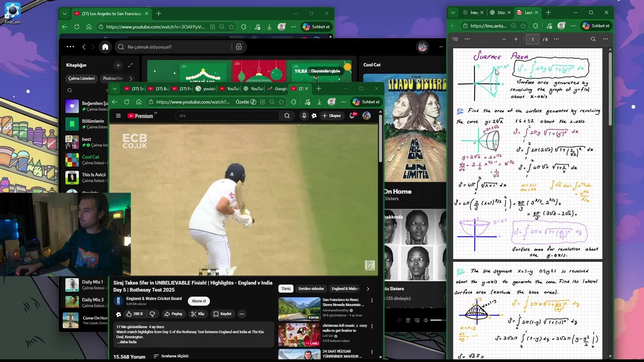The width and height of the screenshot is (644, 362).
Task: Click Klip clip button
Action: [198, 314]
